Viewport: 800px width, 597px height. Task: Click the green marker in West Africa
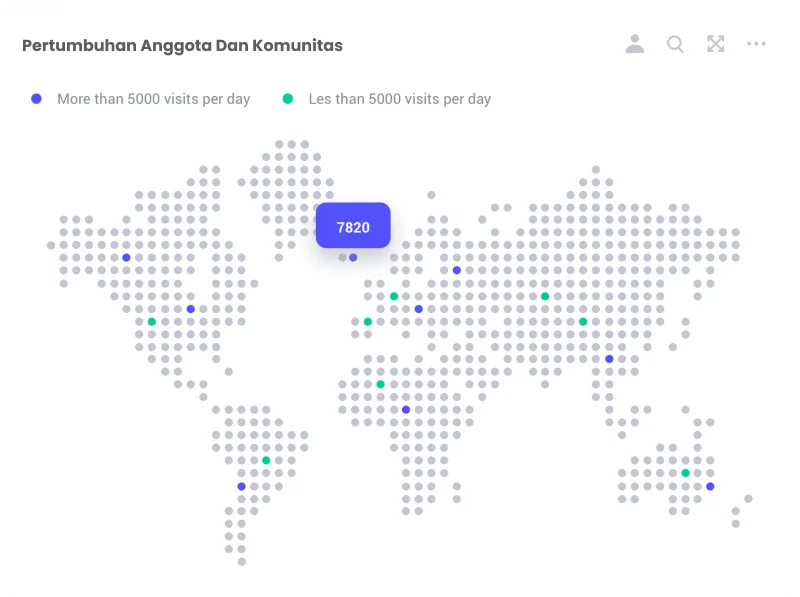[380, 384]
